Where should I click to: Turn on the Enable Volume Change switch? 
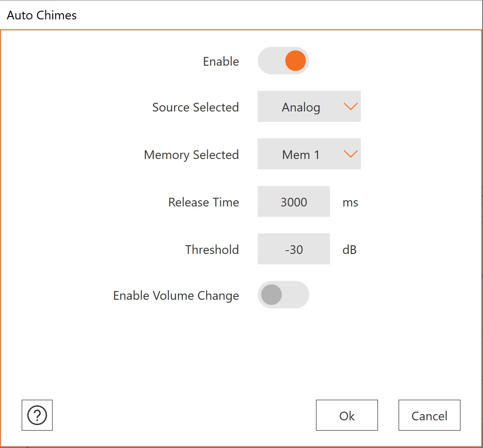[283, 295]
